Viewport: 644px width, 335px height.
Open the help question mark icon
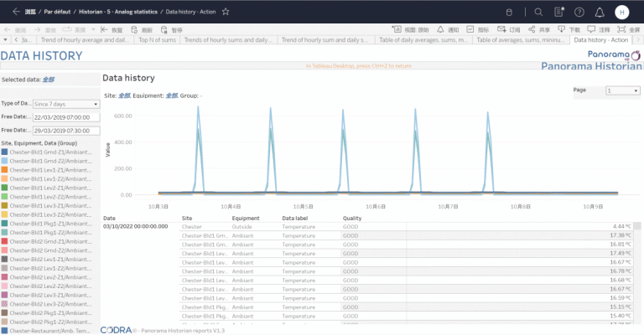(579, 12)
